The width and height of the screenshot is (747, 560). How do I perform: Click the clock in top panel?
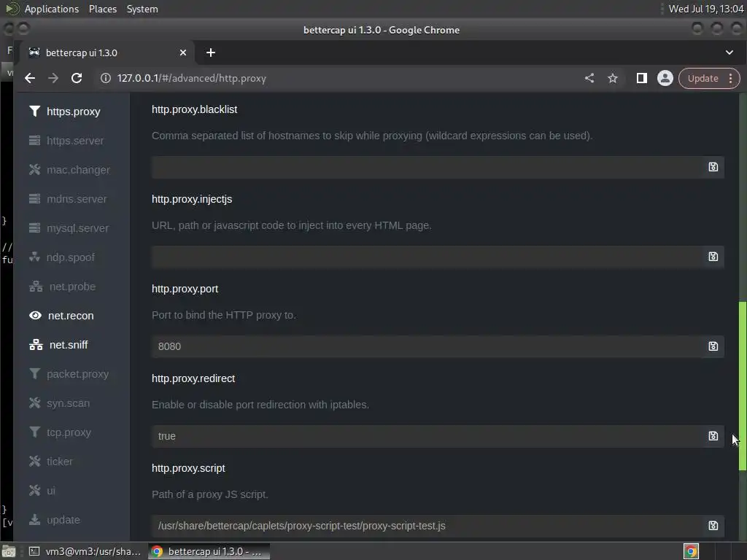[x=706, y=9]
